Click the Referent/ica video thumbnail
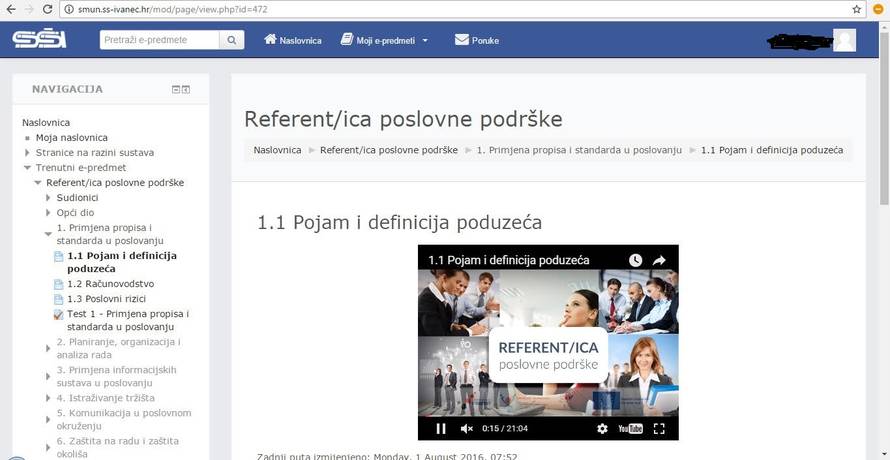This screenshot has height=460, width=890. tap(548, 342)
